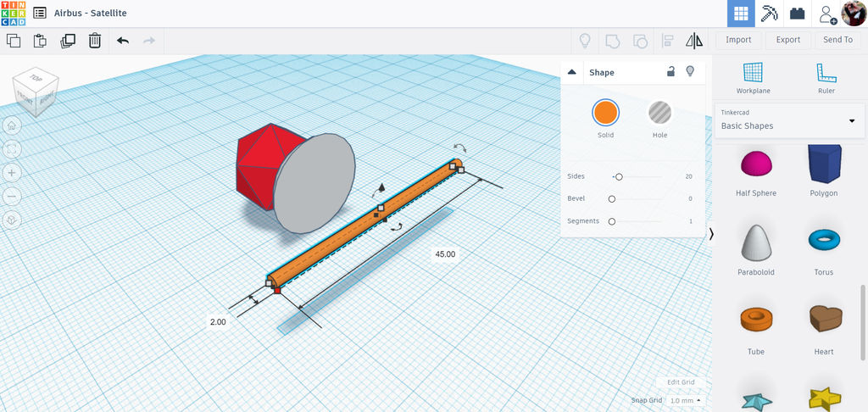
Task: Click the black height cone handle
Action: (381, 188)
